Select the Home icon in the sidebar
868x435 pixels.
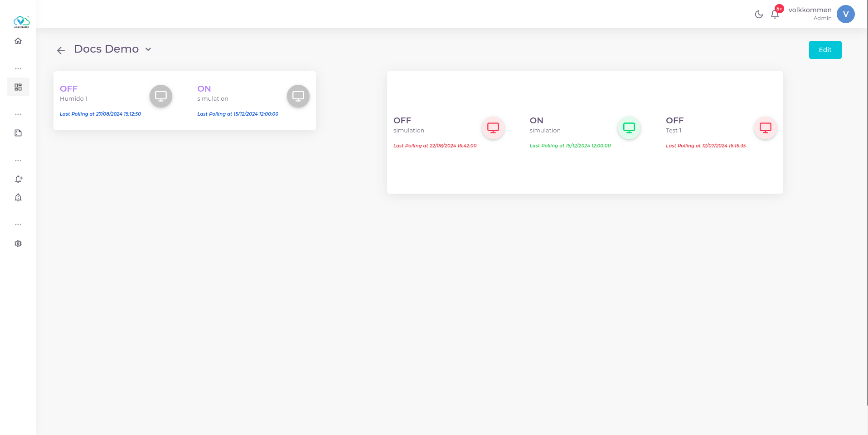pyautogui.click(x=18, y=41)
